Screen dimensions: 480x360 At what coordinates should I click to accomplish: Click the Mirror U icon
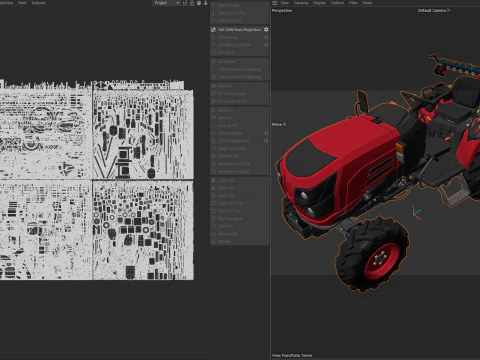click(213, 110)
